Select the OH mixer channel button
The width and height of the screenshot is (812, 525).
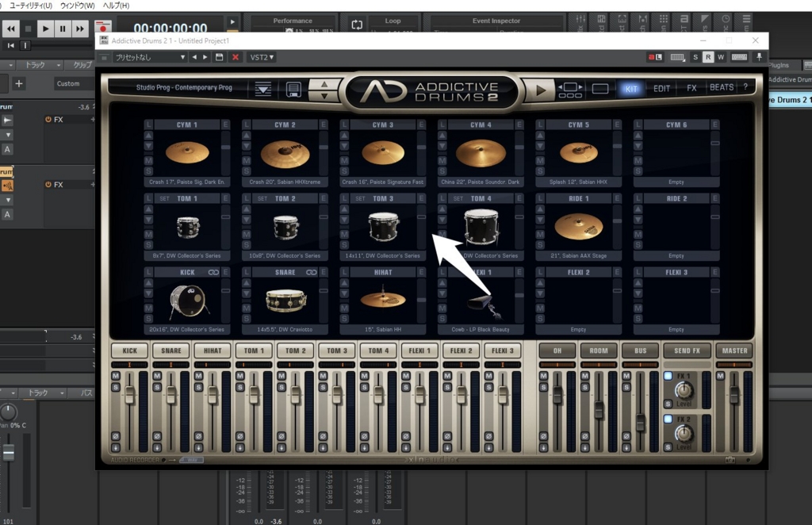(x=557, y=351)
